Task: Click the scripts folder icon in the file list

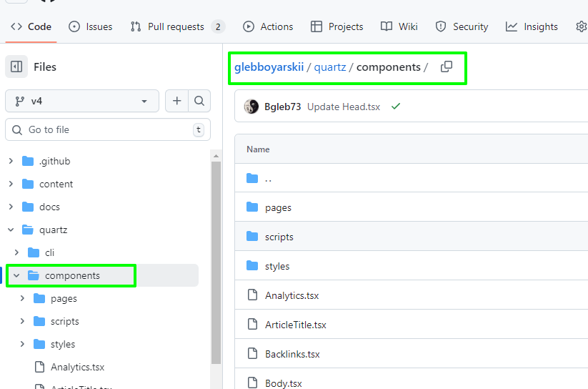Action: tap(251, 237)
